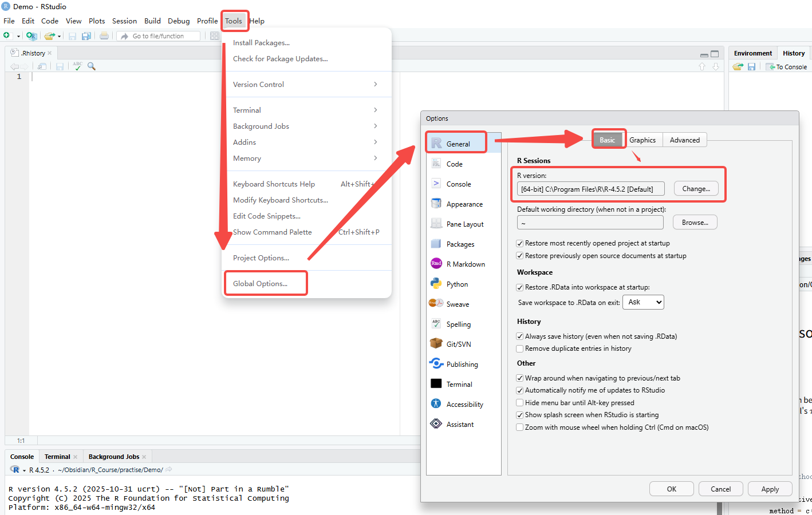Toggle Wrap around when navigating tabs

point(520,378)
